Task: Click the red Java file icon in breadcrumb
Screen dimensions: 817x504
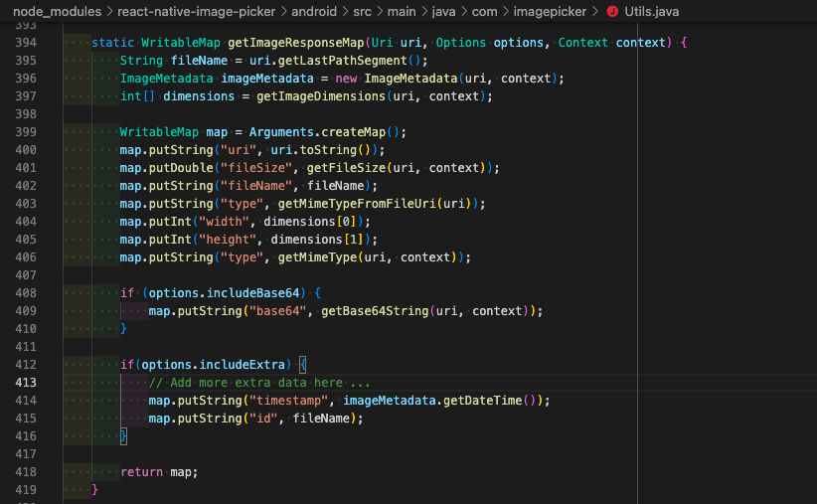Action: (612, 12)
